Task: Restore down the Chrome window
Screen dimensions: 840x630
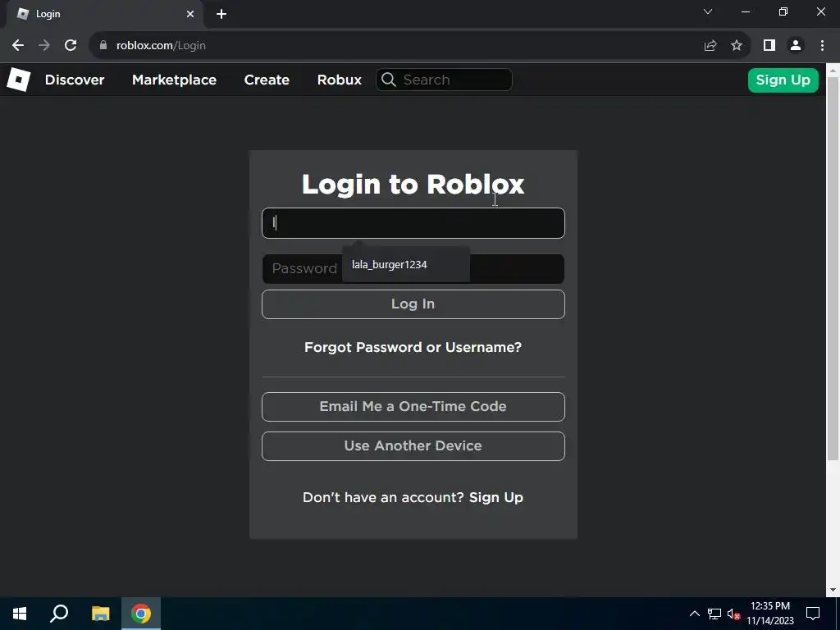Action: 783,11
